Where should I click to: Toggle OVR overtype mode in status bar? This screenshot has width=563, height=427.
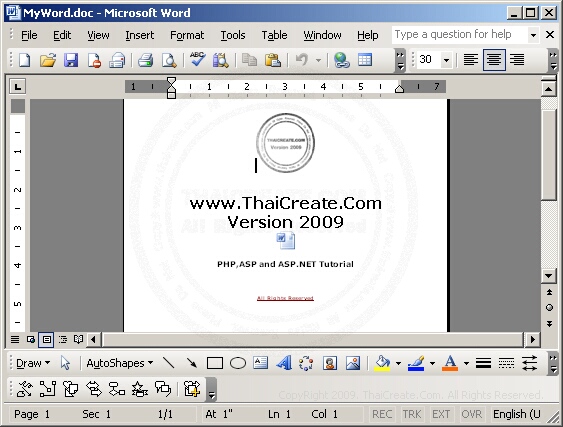[x=471, y=414]
